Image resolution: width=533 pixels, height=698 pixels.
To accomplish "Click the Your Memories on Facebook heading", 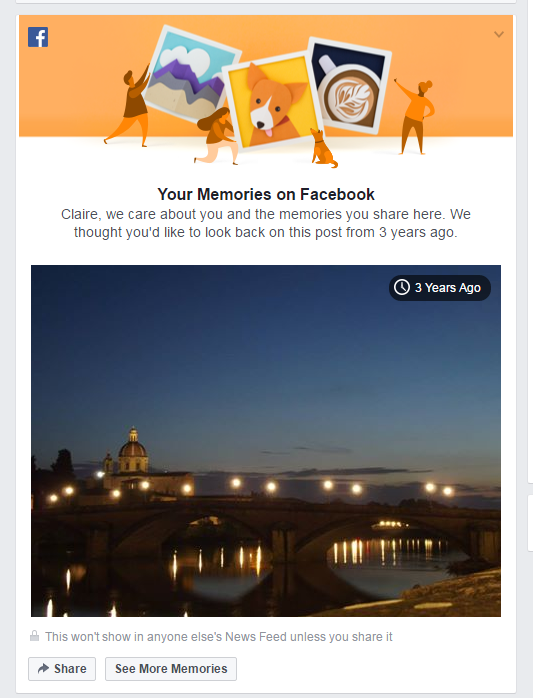I will pyautogui.click(x=266, y=194).
